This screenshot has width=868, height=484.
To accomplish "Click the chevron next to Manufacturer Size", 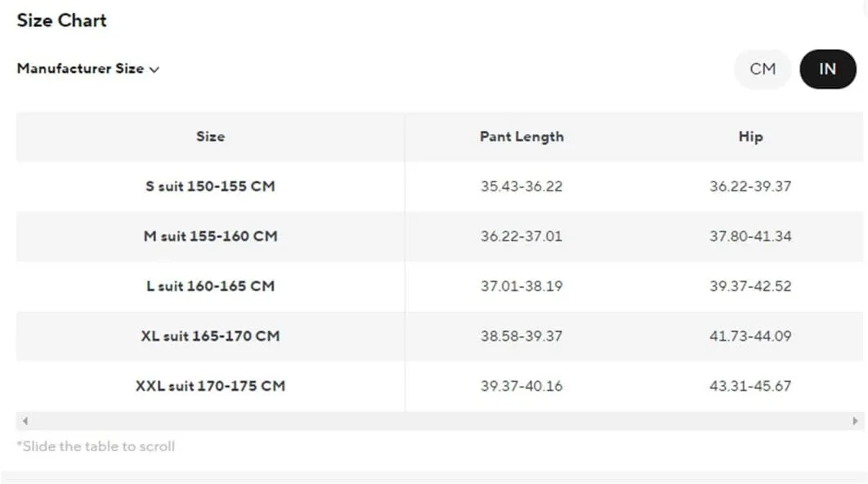I will tap(154, 69).
